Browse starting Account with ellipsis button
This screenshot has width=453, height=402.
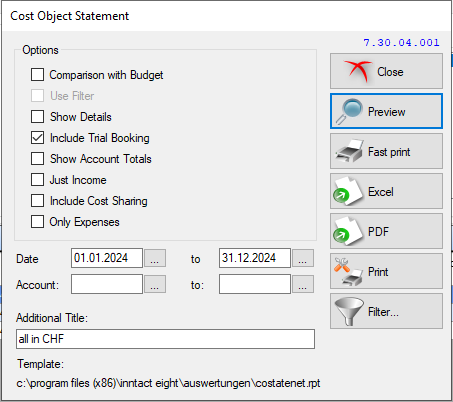click(x=155, y=284)
